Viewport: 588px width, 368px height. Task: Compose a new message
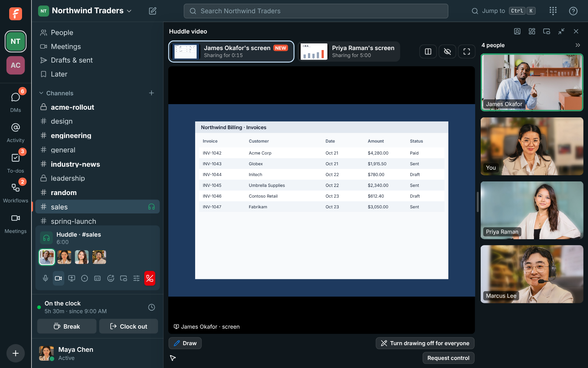153,11
